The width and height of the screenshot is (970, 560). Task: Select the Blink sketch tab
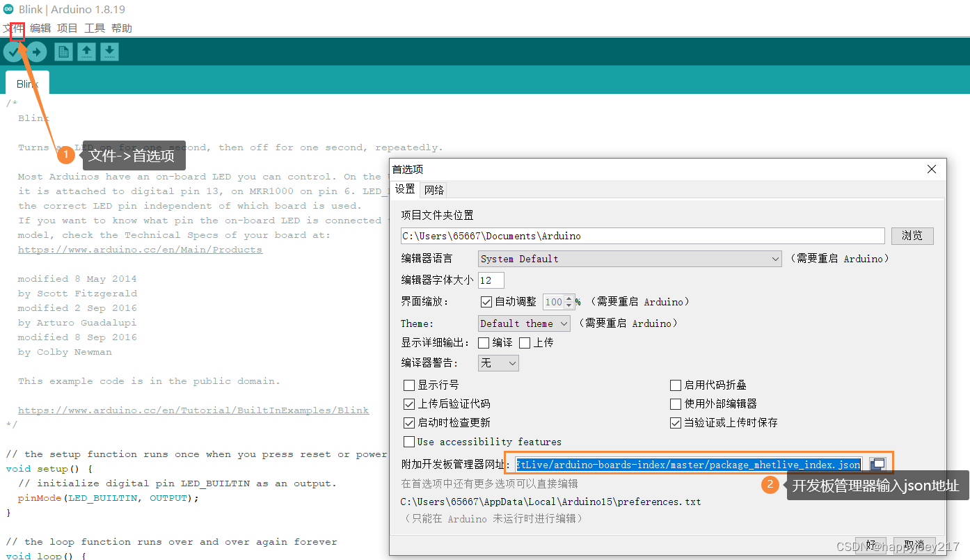tap(27, 83)
